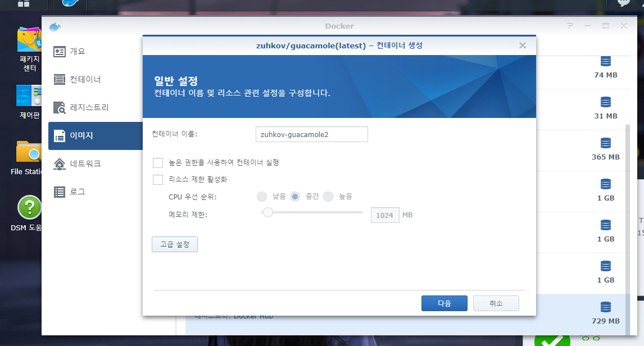This screenshot has width=644, height=346.
Task: Click the container list icon in sidebar
Action: [x=60, y=80]
